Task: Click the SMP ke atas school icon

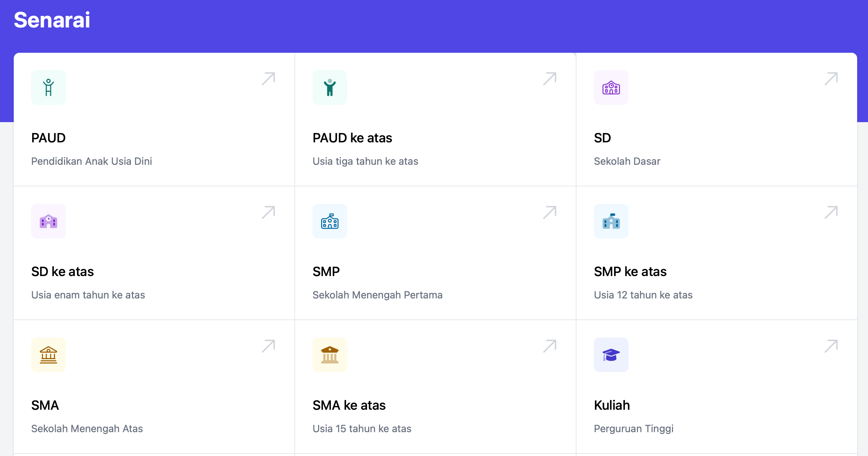Action: point(611,221)
